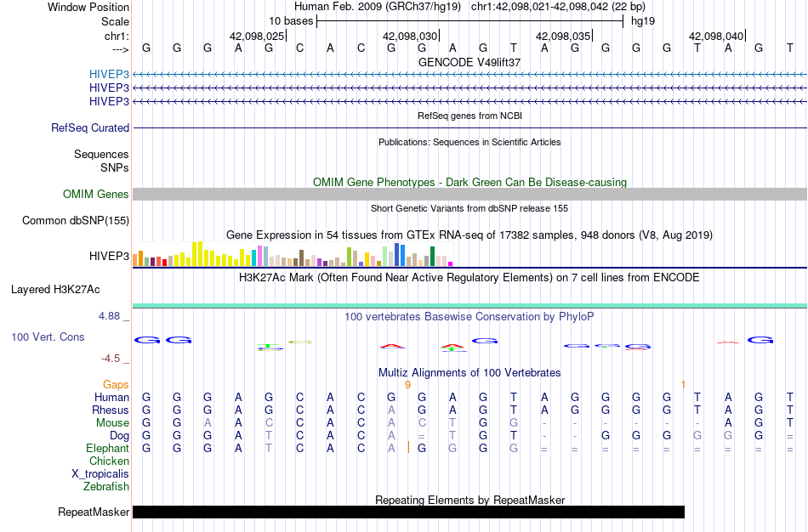The width and height of the screenshot is (808, 532).
Task: Open the RefSeq Curated track label
Action: click(x=90, y=127)
